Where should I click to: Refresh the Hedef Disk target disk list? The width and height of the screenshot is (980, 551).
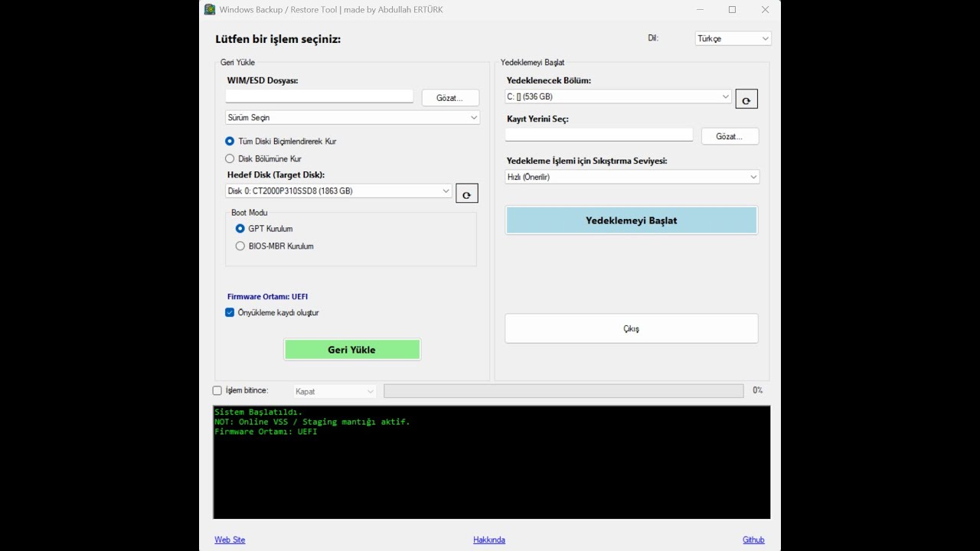coord(467,194)
